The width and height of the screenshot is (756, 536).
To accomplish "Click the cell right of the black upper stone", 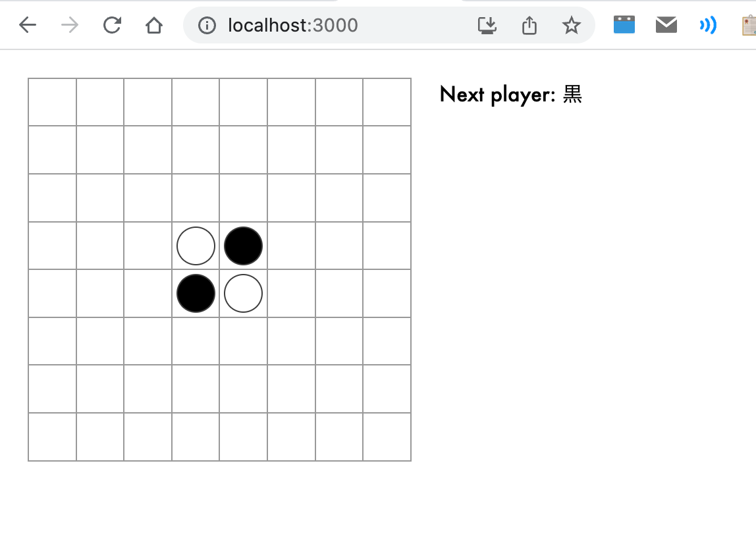I will pyautogui.click(x=291, y=246).
